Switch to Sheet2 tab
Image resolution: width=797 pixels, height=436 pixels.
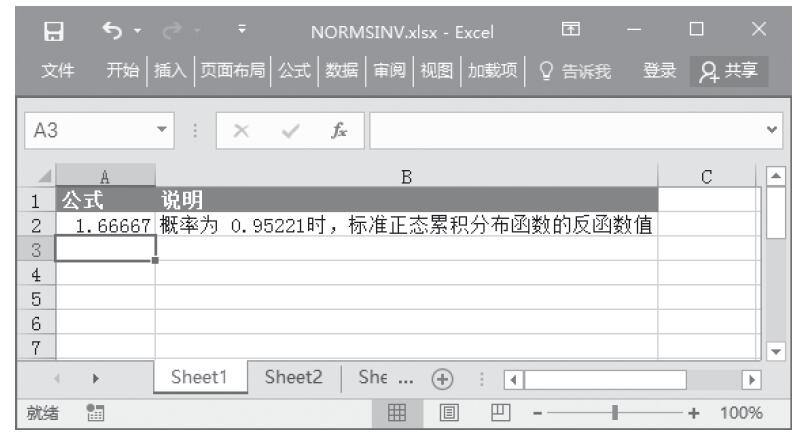pos(291,378)
